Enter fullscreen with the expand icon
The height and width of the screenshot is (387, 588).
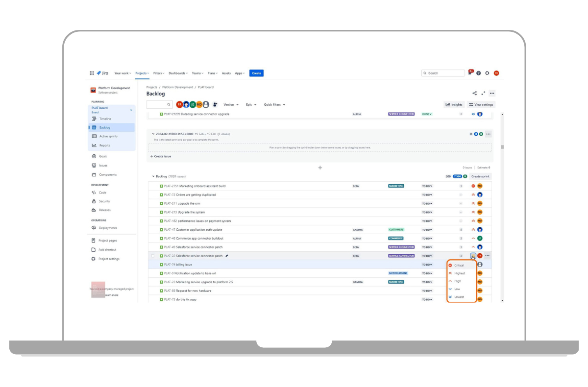click(x=483, y=93)
